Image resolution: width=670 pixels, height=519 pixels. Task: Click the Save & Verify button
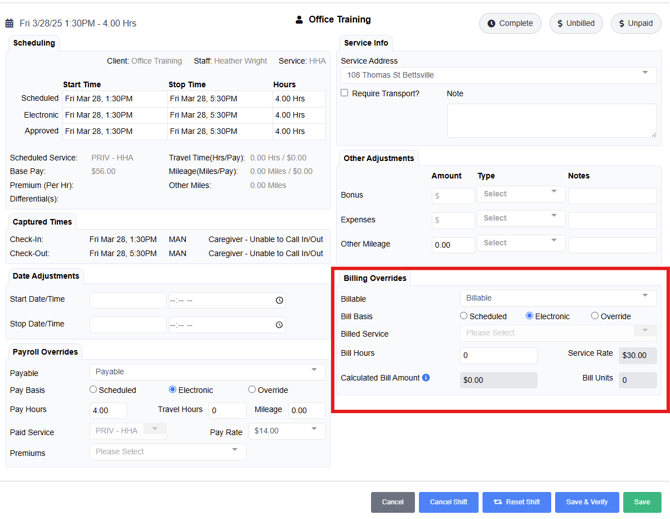click(x=586, y=502)
